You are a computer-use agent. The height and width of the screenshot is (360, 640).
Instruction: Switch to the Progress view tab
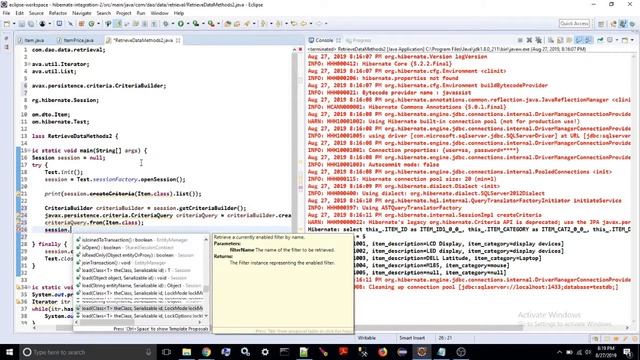358,40
